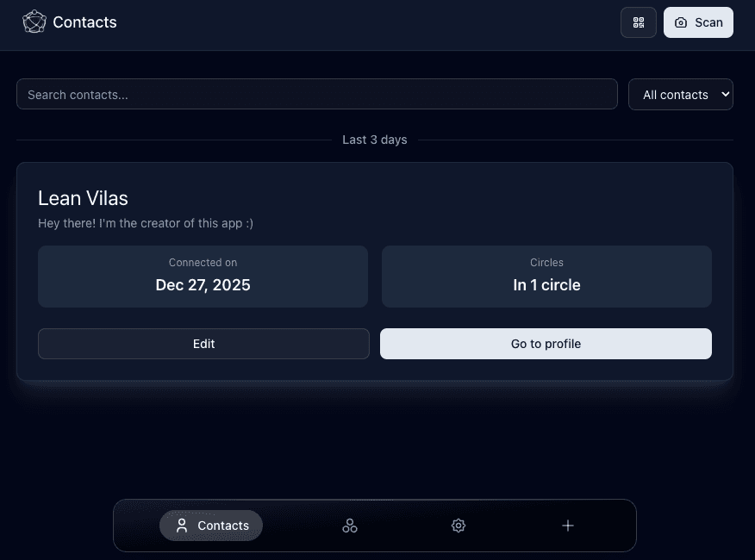Open the Circles section from bottom navigation
755x560 pixels.
(x=350, y=526)
